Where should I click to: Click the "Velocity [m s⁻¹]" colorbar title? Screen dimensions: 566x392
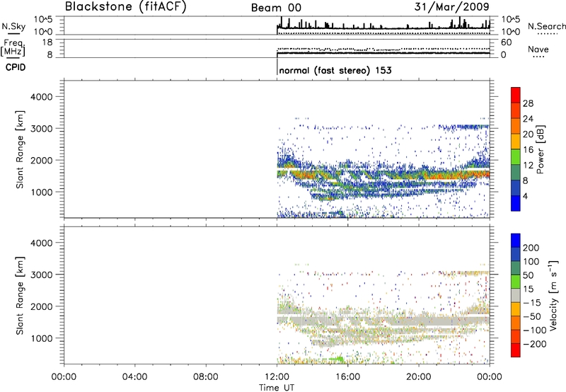click(553, 295)
